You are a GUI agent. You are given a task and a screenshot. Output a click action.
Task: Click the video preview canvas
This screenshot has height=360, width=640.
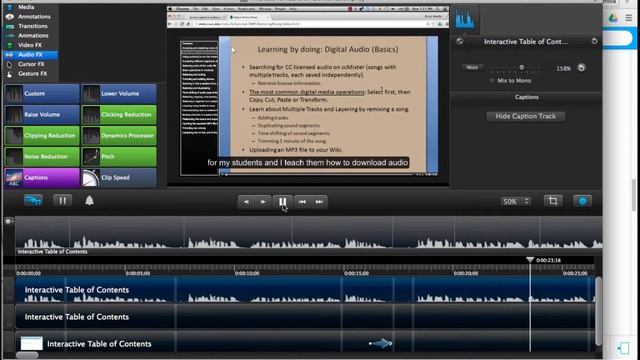point(309,97)
